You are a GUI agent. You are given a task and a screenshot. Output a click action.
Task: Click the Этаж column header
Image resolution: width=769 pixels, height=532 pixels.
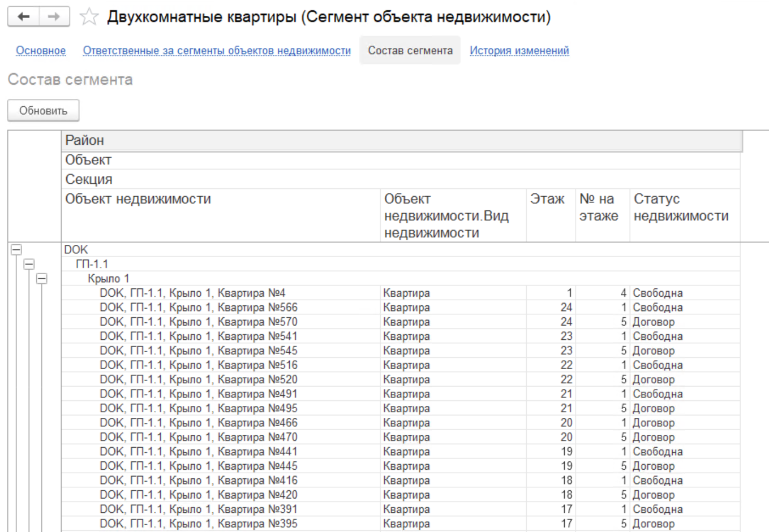(547, 199)
